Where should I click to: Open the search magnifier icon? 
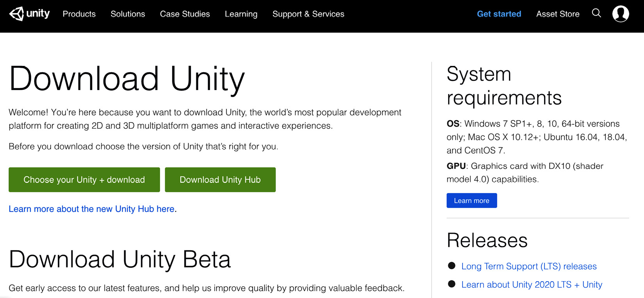point(596,13)
